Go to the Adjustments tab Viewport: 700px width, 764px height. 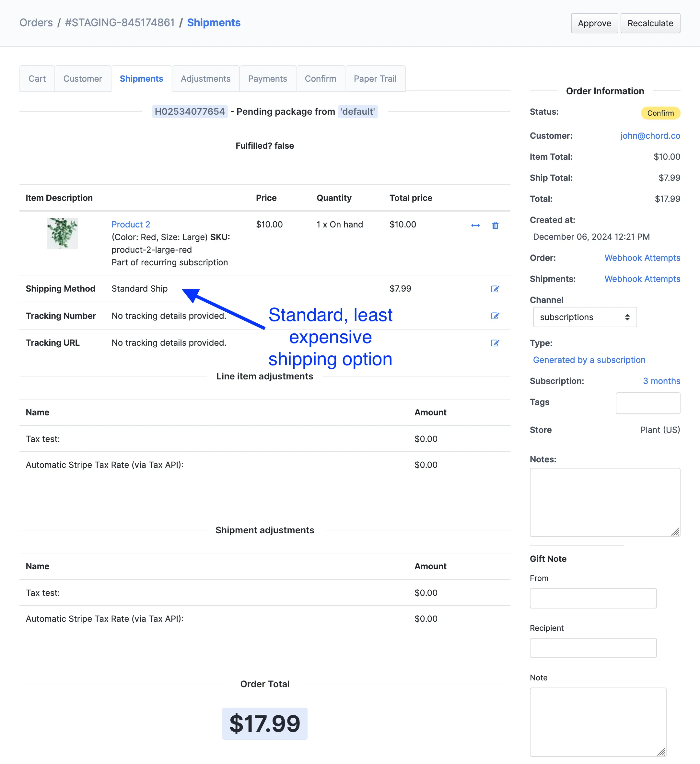206,78
